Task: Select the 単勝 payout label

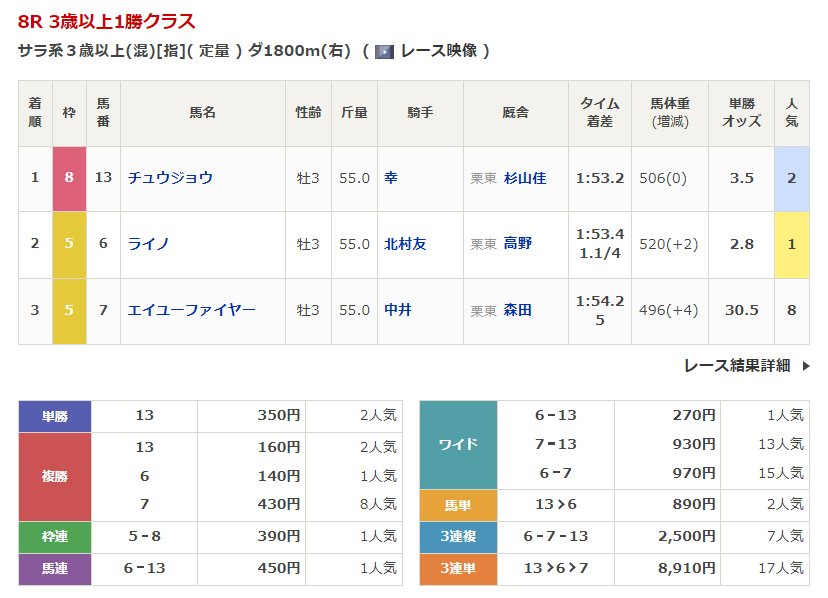Action: pyautogui.click(x=55, y=416)
